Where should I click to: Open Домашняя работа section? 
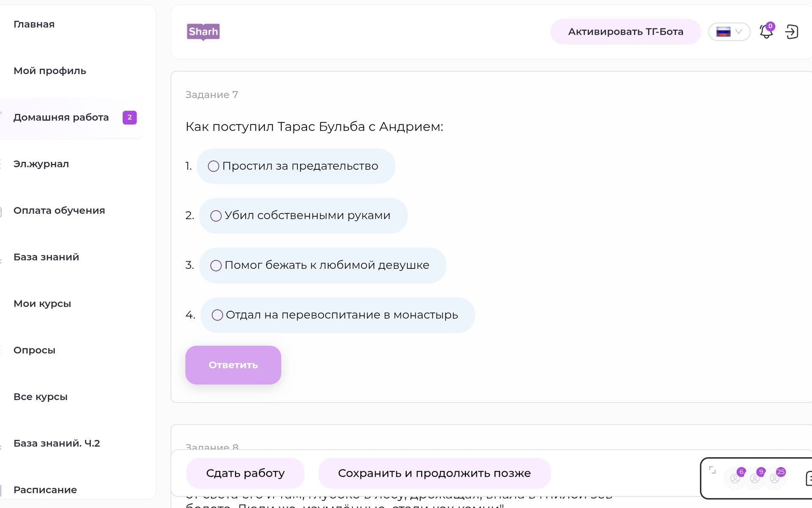click(x=61, y=117)
